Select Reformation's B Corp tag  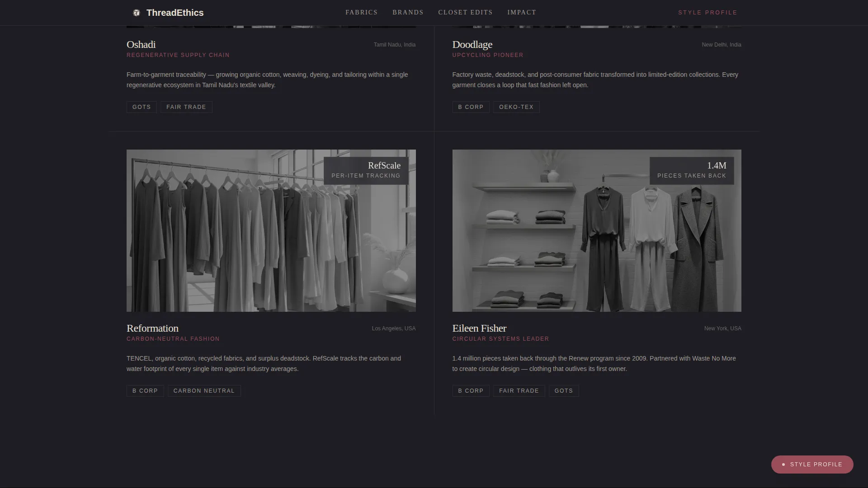coord(145,391)
